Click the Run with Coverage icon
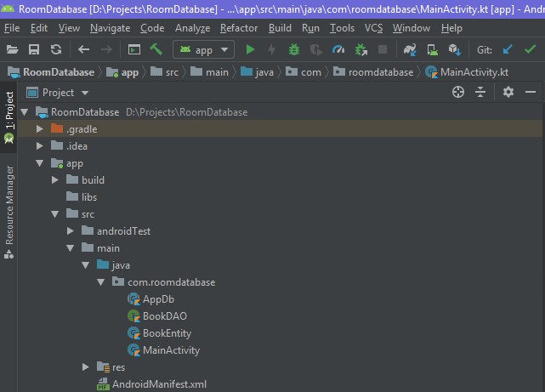Screen dimensions: 545x392 coord(316,49)
